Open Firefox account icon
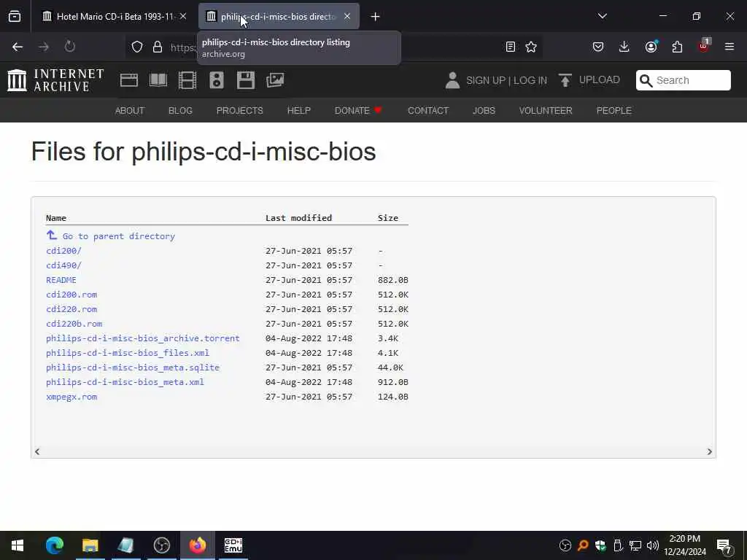This screenshot has height=560, width=747. (x=651, y=47)
